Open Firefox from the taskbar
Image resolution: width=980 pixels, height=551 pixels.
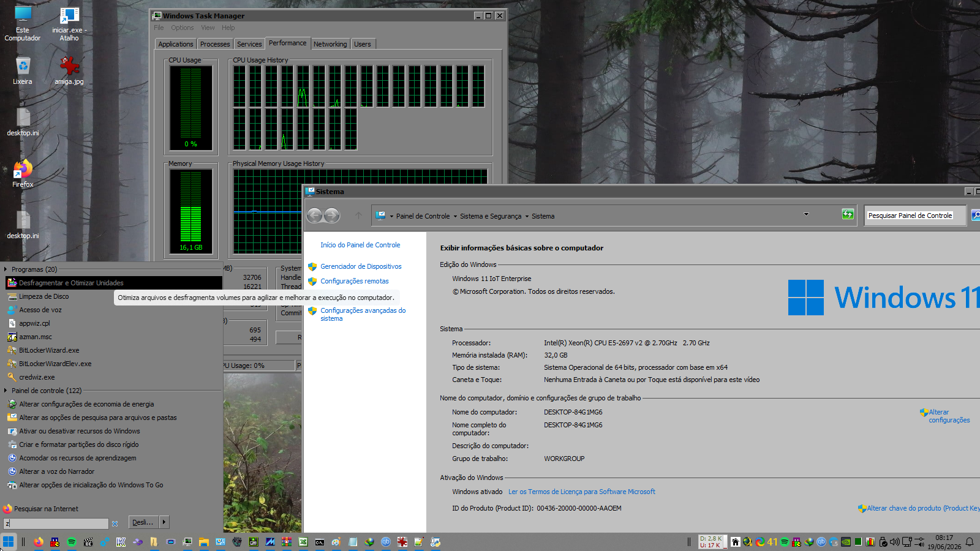[x=39, y=542]
